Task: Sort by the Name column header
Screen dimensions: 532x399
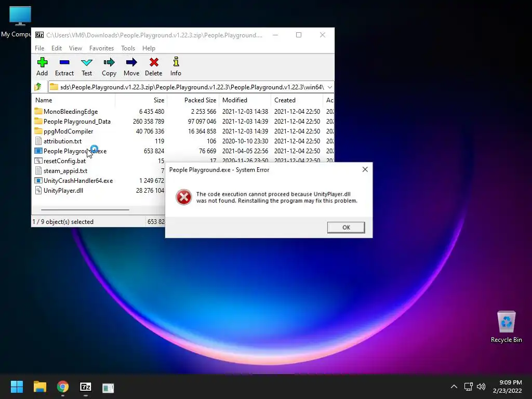Action: pos(73,100)
